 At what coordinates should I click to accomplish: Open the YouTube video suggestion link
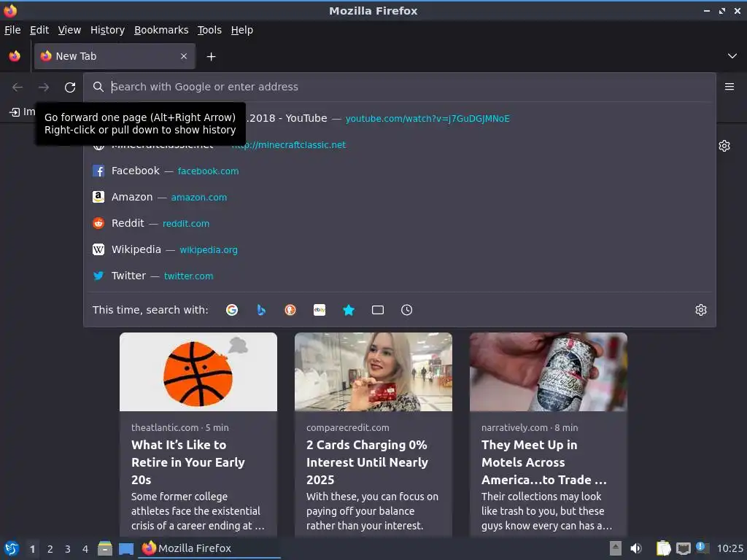coord(427,119)
